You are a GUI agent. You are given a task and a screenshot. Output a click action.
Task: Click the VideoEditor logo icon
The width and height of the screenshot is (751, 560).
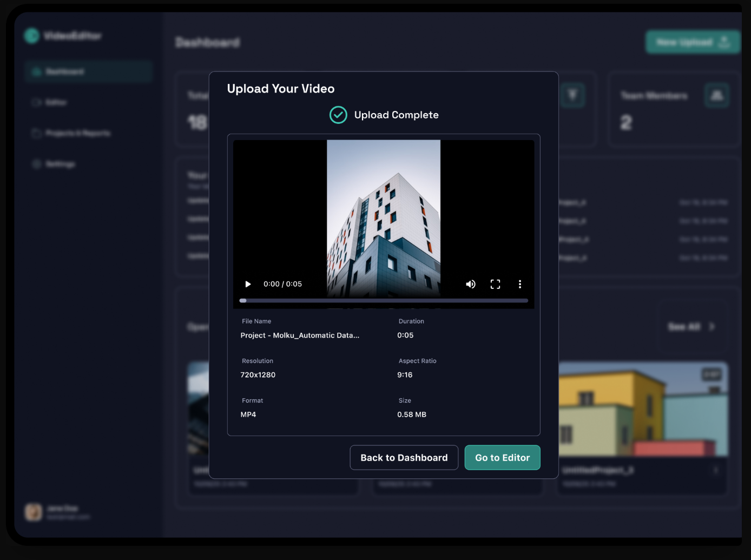(32, 36)
